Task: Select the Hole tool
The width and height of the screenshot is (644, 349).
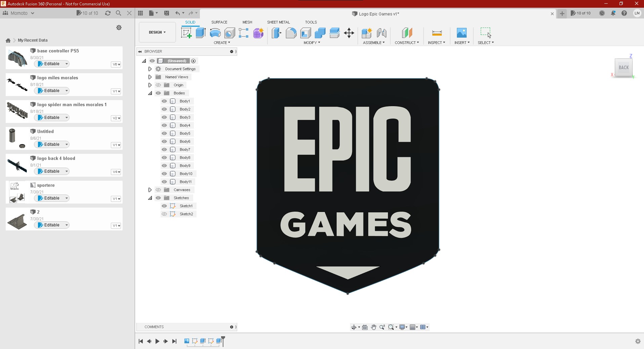Action: tap(229, 33)
